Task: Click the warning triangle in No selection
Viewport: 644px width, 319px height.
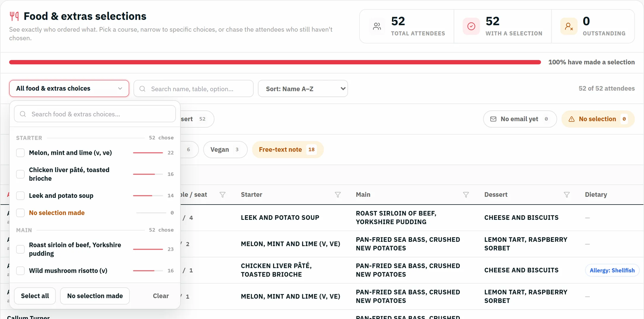Action: (x=571, y=119)
